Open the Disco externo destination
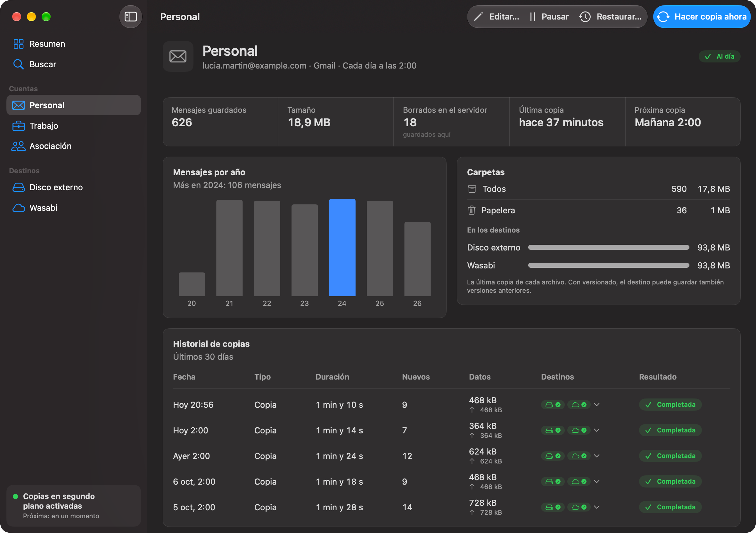This screenshot has width=756, height=533. (73, 187)
